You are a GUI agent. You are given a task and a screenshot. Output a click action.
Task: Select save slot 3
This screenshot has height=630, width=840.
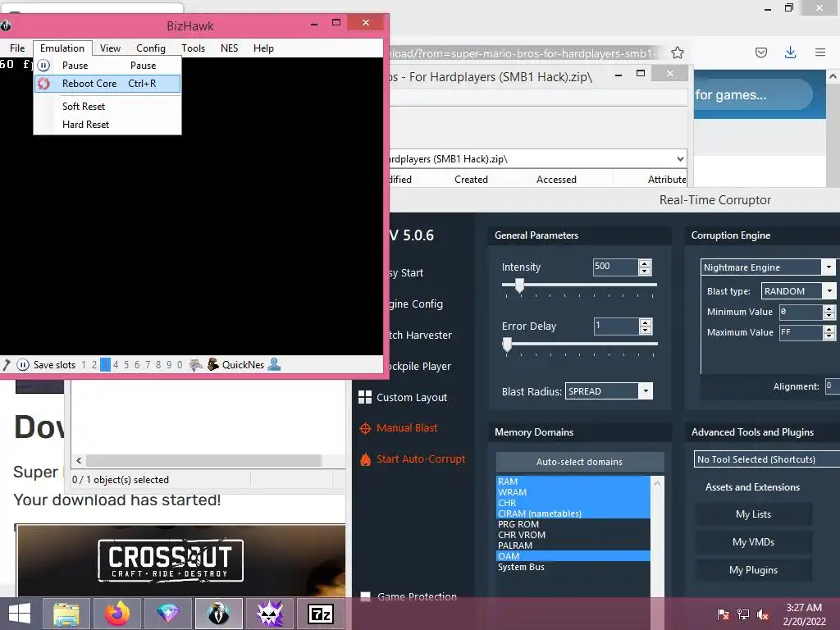(105, 365)
